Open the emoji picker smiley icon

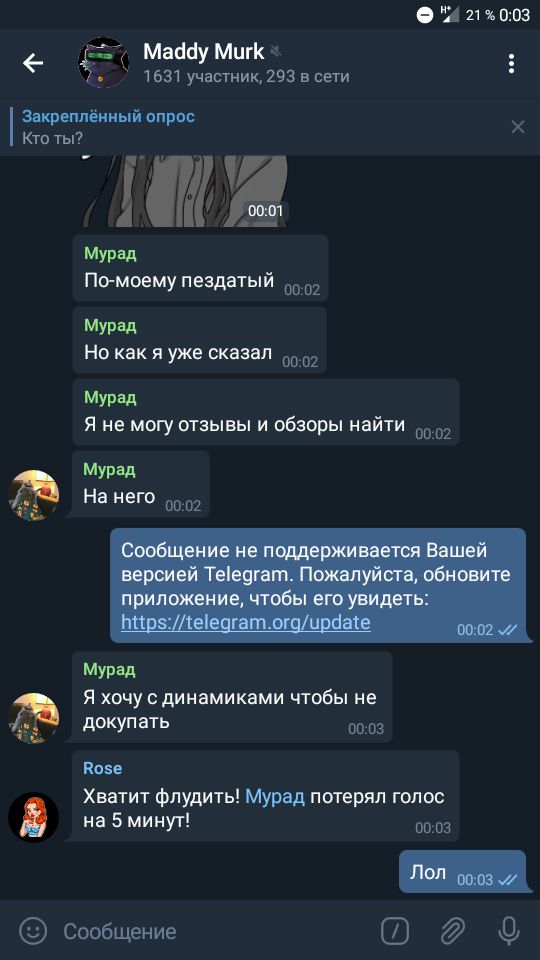[33, 931]
